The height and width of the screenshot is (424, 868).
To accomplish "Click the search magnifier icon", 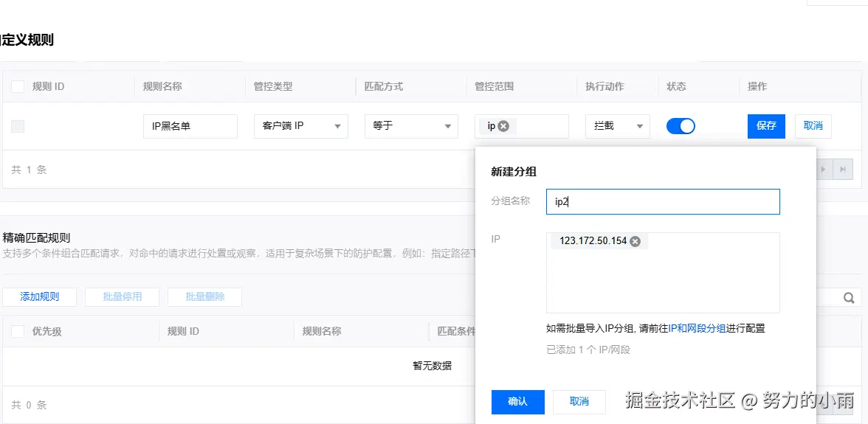I will pyautogui.click(x=849, y=298).
